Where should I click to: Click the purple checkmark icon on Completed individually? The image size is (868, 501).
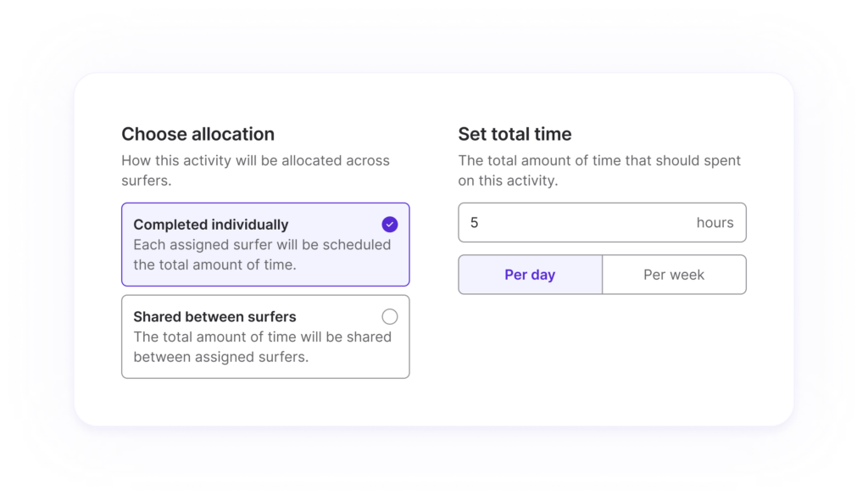390,224
